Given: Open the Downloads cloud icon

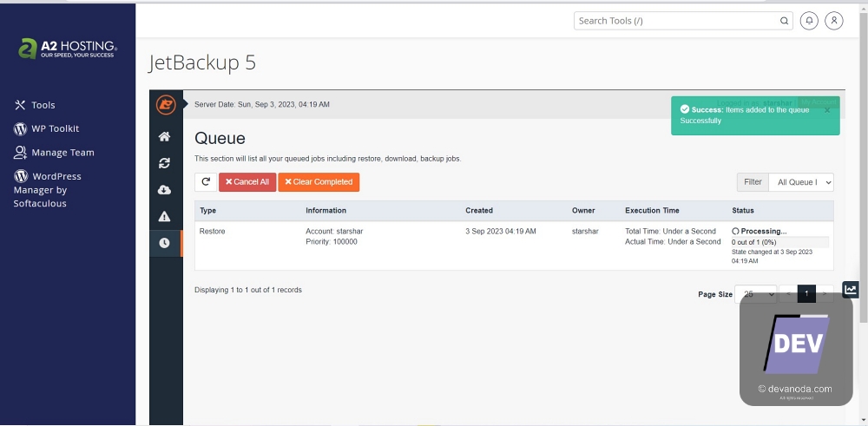Looking at the screenshot, I should [164, 190].
